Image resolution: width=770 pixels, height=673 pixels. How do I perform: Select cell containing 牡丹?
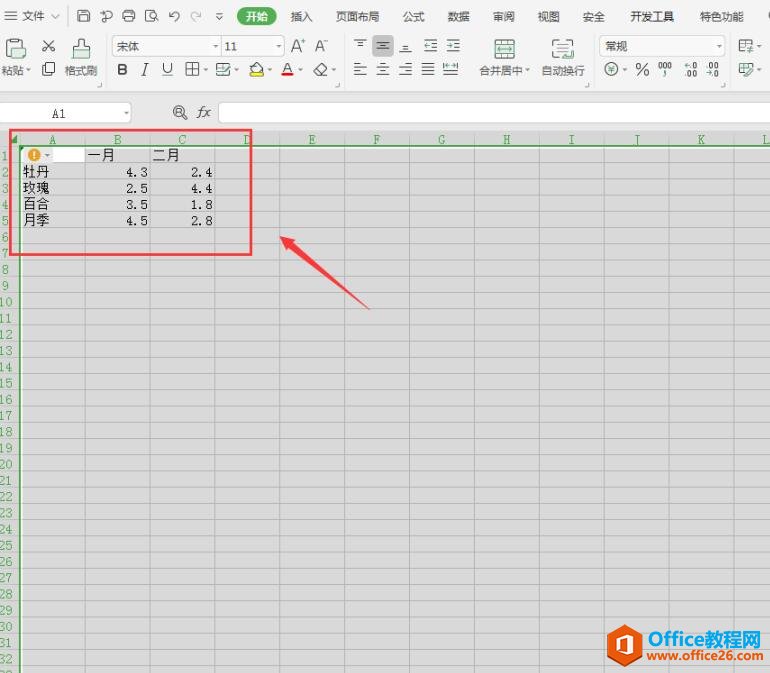[53, 172]
